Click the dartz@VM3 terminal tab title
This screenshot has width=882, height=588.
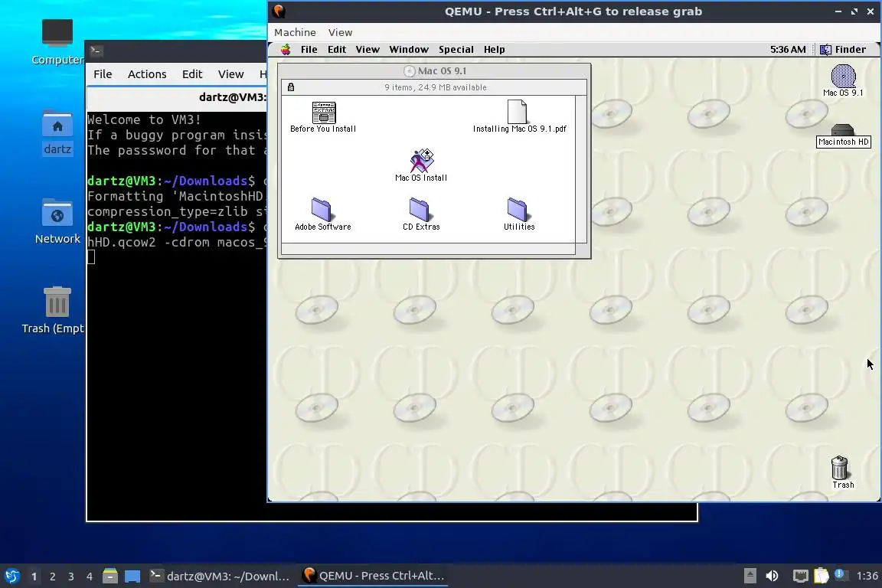(x=232, y=97)
